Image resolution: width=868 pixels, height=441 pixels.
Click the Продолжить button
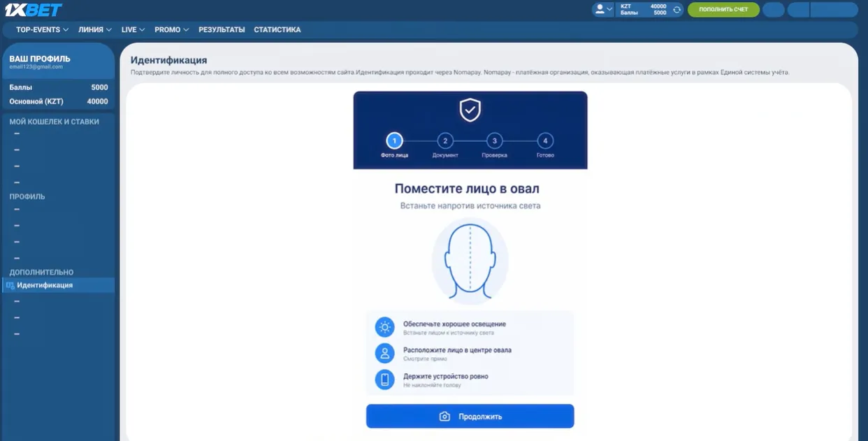click(470, 417)
